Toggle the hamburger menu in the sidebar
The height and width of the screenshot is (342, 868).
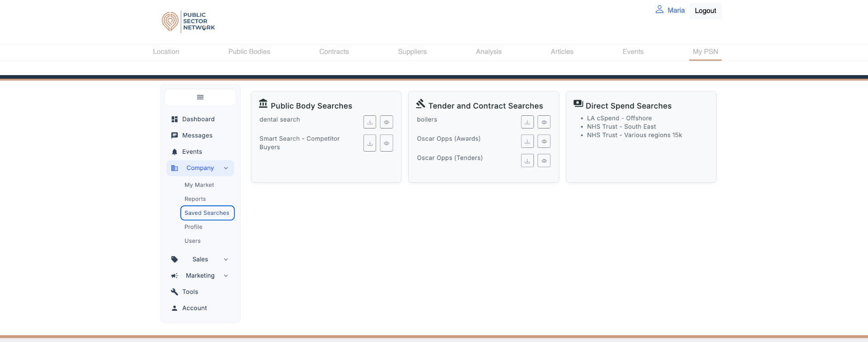coord(200,97)
